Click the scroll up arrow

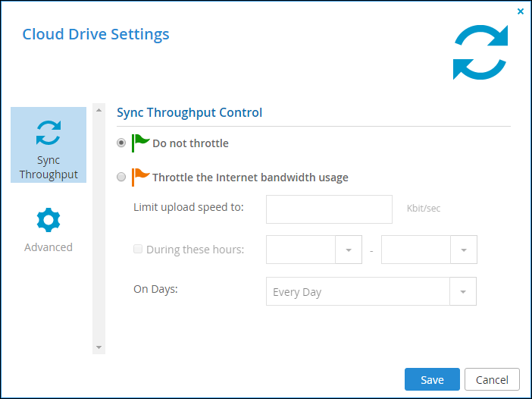click(x=99, y=110)
